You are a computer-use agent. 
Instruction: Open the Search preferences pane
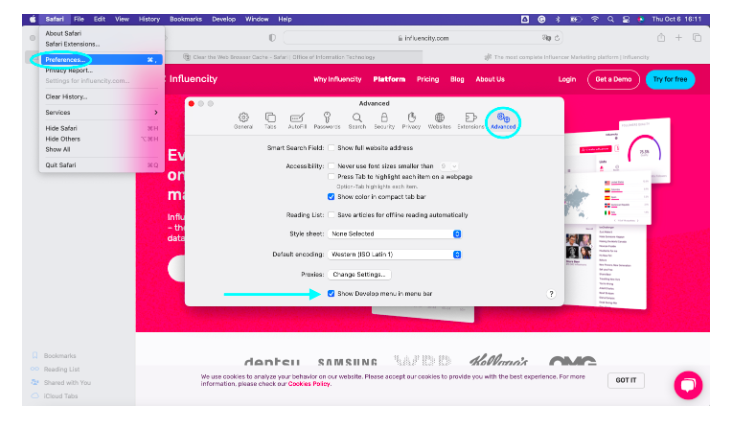[357, 121]
